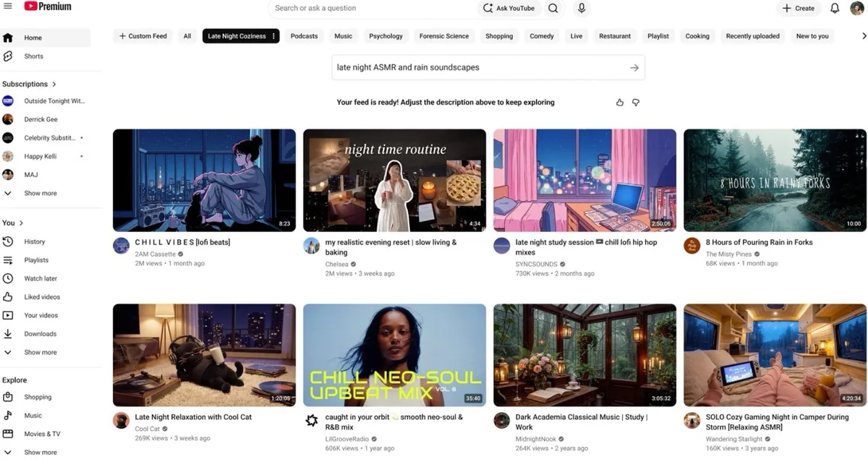
Task: Open the notifications bell
Action: 835,8
